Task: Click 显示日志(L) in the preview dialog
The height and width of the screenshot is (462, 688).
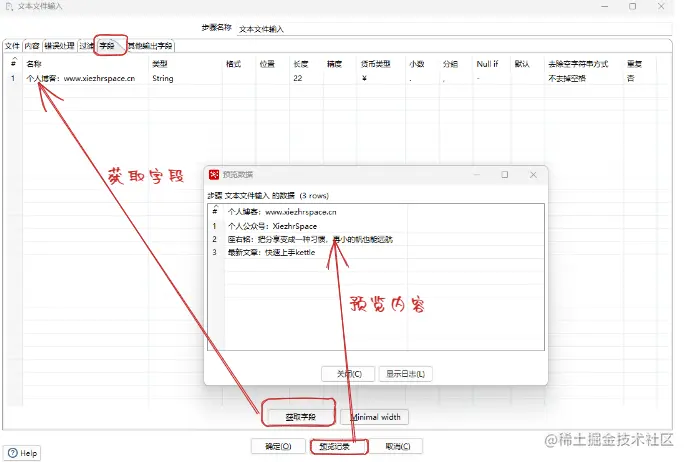Action: [405, 374]
